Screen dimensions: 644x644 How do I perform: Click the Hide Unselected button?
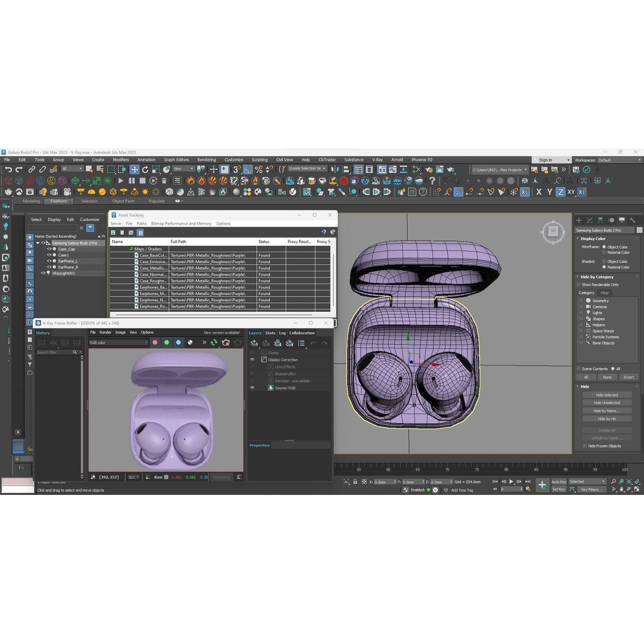(x=606, y=403)
